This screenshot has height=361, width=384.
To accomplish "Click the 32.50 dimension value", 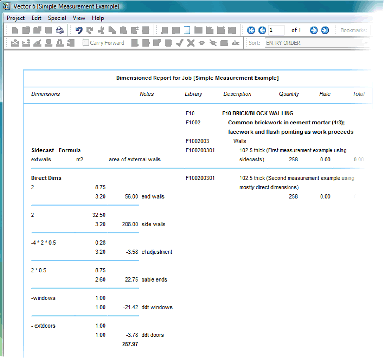I will [99, 215].
